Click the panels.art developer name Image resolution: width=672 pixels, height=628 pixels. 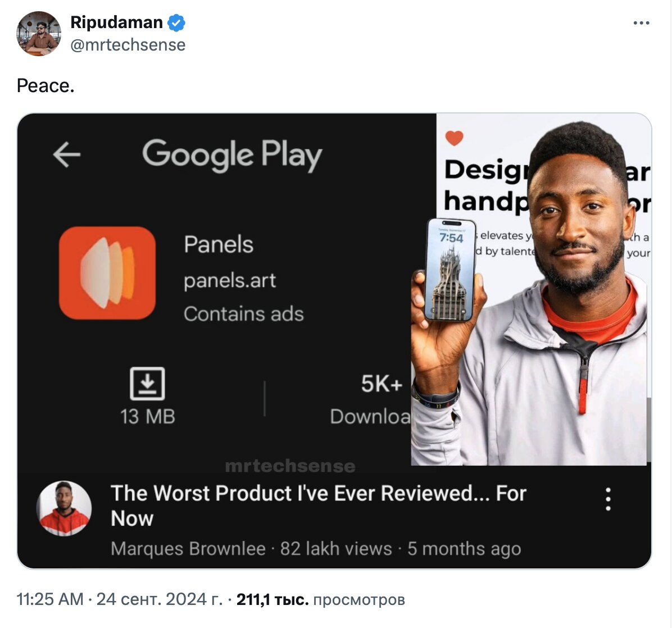point(230,281)
